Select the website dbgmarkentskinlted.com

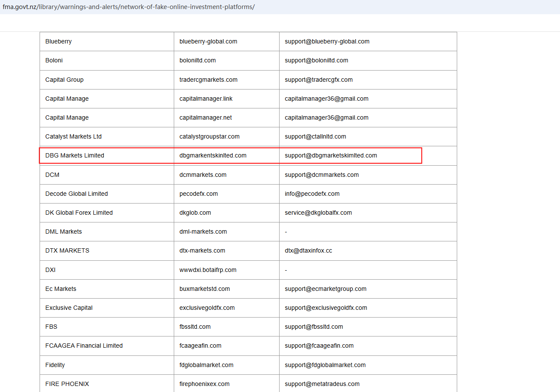[213, 155]
